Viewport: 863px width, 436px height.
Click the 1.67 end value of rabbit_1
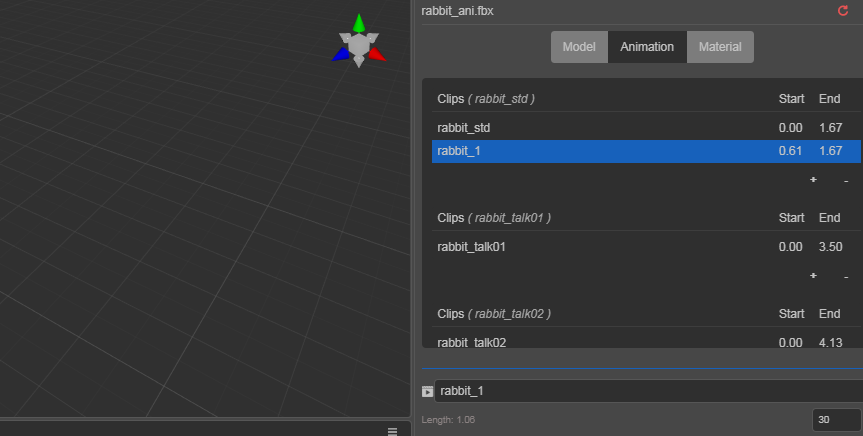tap(831, 151)
